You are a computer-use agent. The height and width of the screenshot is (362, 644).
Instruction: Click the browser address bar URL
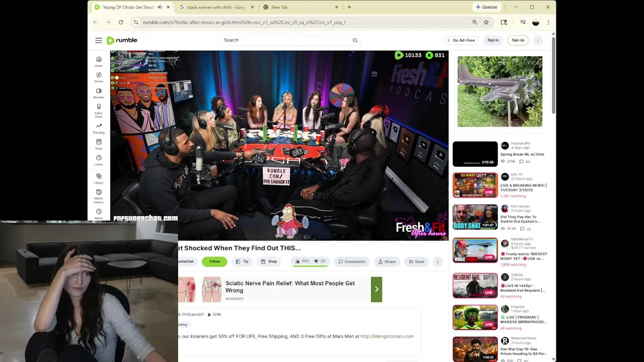tap(244, 22)
